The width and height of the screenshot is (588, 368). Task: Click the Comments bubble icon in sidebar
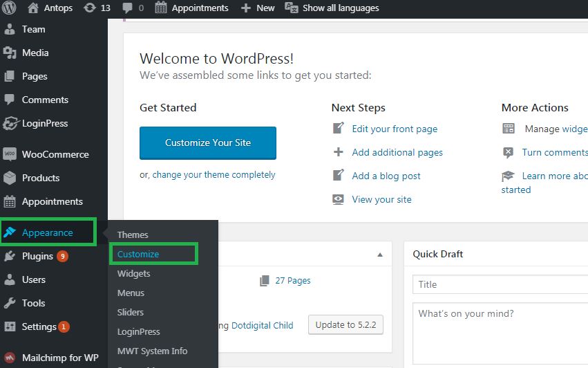[x=10, y=100]
